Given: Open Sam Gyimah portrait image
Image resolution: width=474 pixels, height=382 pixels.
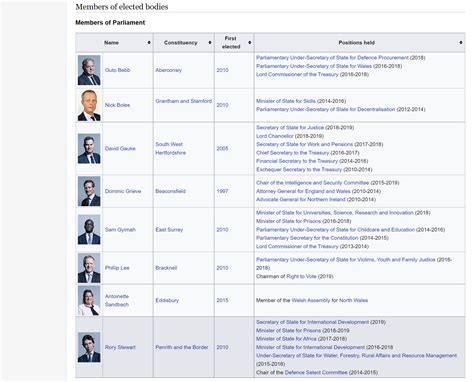Looking at the screenshot, I should [x=89, y=230].
